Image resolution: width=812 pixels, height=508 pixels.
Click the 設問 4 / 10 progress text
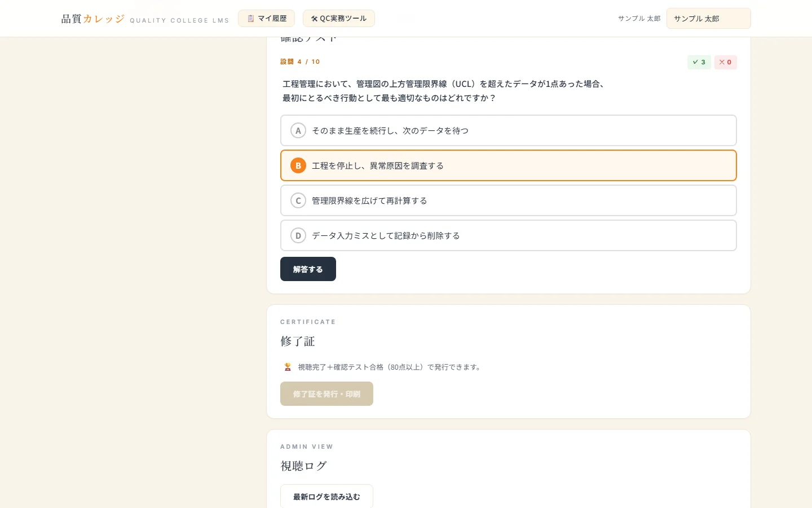coord(300,62)
